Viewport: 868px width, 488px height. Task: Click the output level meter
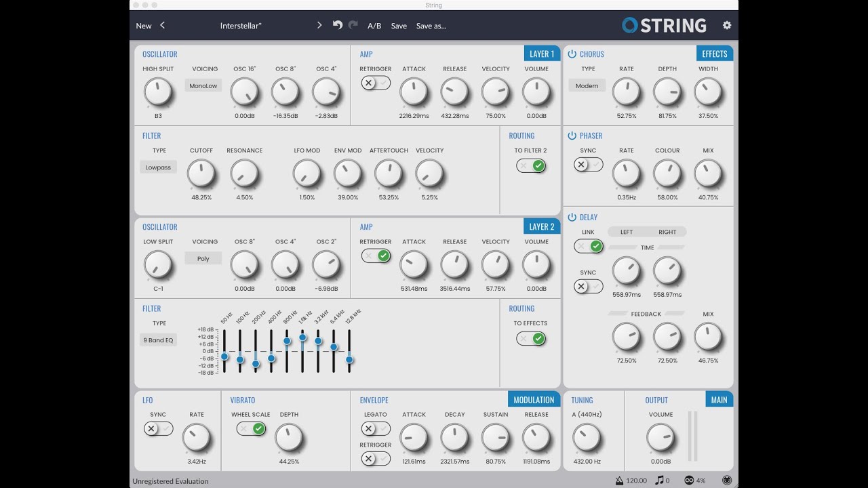[x=692, y=436]
